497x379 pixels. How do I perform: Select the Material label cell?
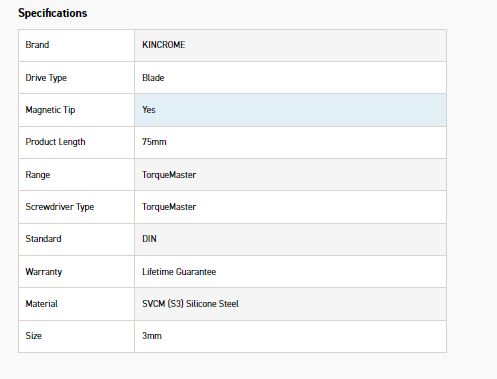(76, 304)
